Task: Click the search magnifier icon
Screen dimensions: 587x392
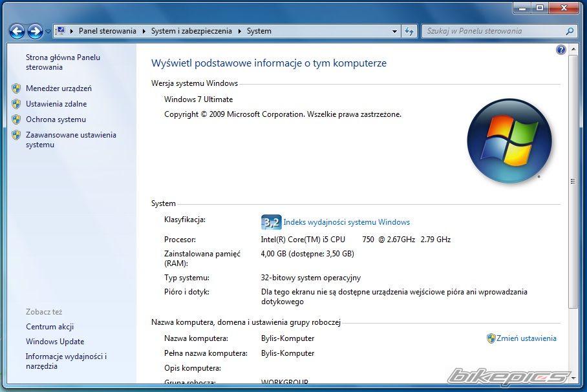Action: [x=570, y=31]
